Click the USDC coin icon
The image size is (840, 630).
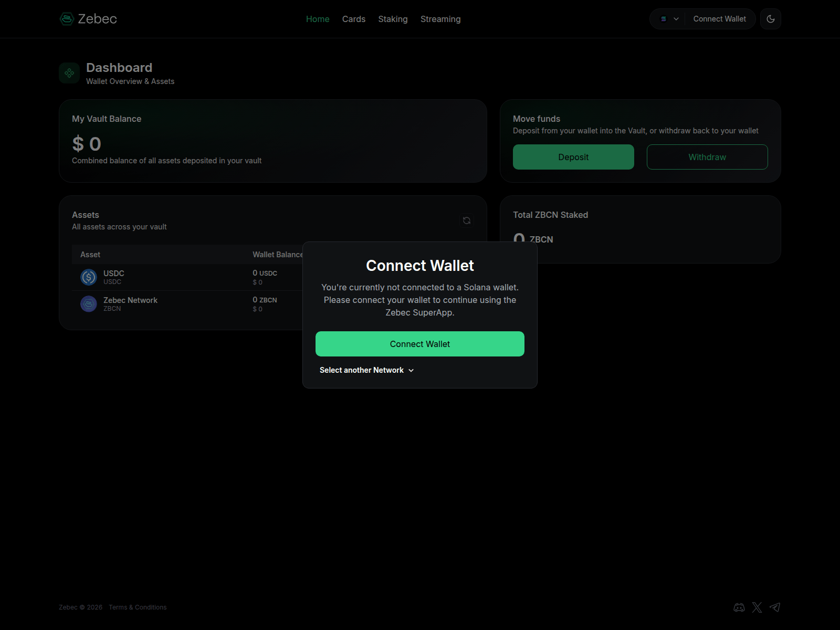coord(88,277)
